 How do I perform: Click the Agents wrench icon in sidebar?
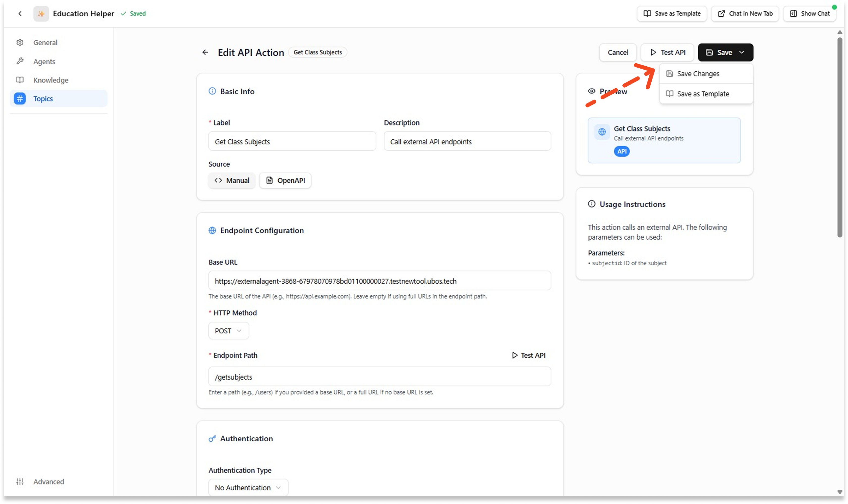(20, 61)
